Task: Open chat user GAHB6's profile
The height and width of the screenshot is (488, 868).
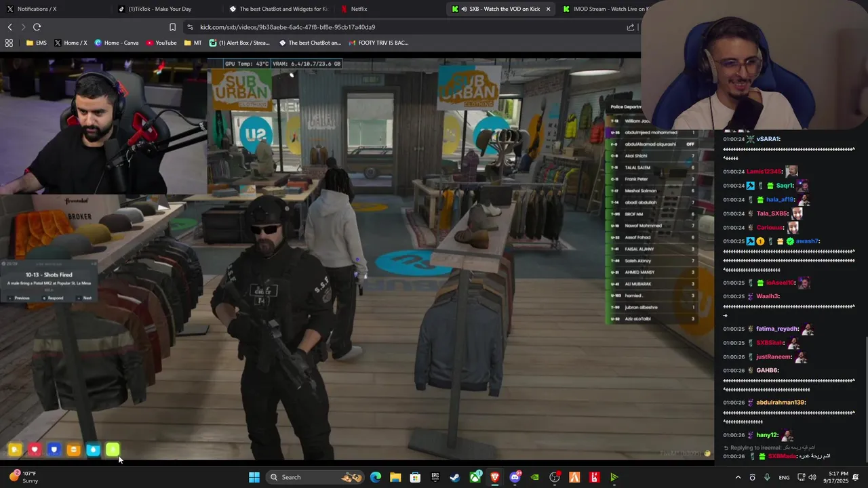Action: coord(767,371)
